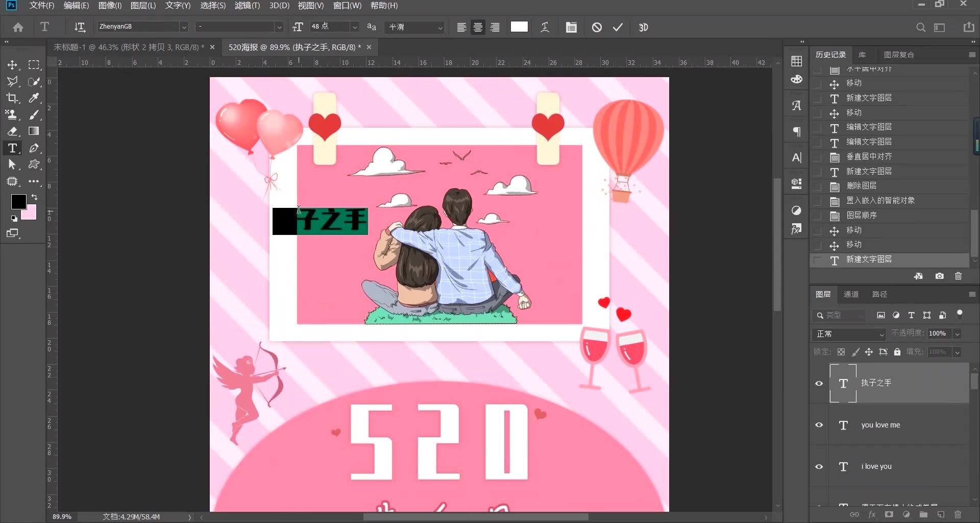
Task: Select the Move tool
Action: pyautogui.click(x=12, y=65)
